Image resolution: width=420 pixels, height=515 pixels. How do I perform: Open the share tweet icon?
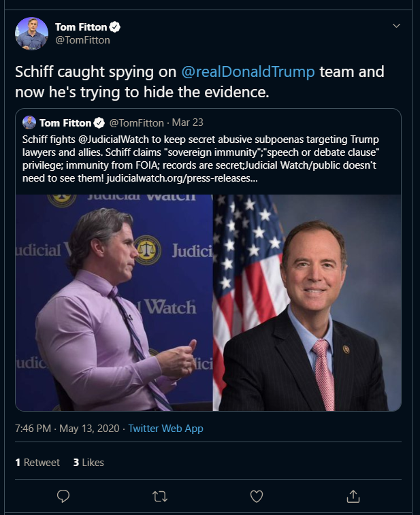353,497
